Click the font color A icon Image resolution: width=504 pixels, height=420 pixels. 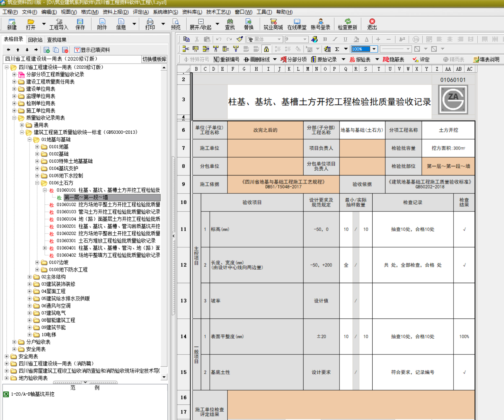367,39
